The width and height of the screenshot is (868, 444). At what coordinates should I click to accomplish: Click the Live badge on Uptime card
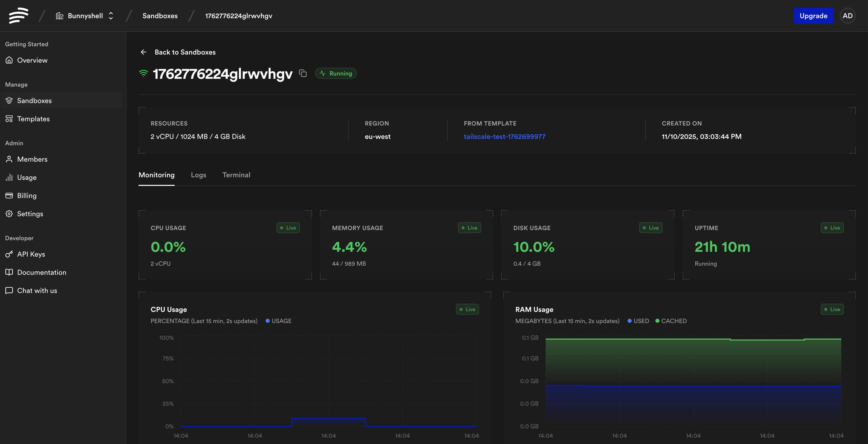point(832,228)
